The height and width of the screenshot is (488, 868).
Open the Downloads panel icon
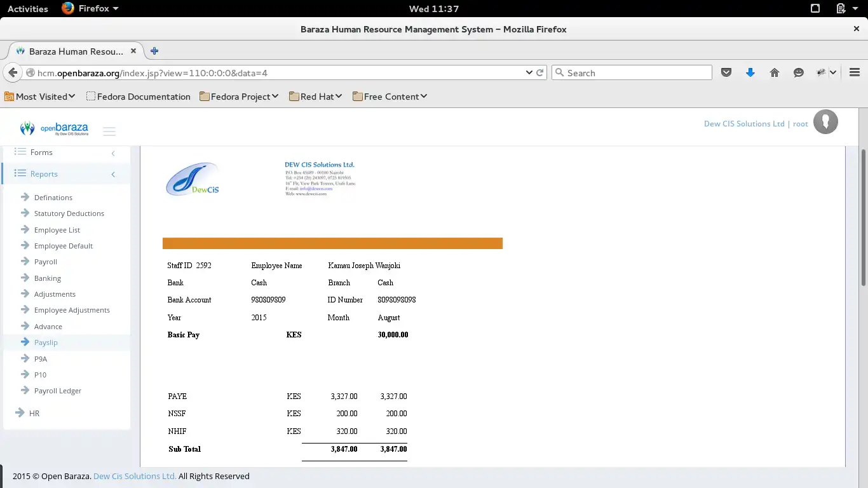click(x=750, y=72)
